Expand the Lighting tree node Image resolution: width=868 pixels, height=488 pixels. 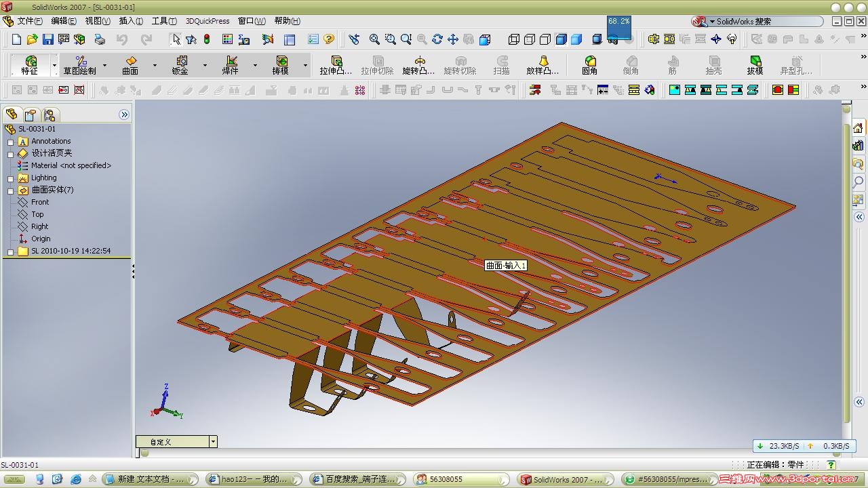(x=10, y=178)
